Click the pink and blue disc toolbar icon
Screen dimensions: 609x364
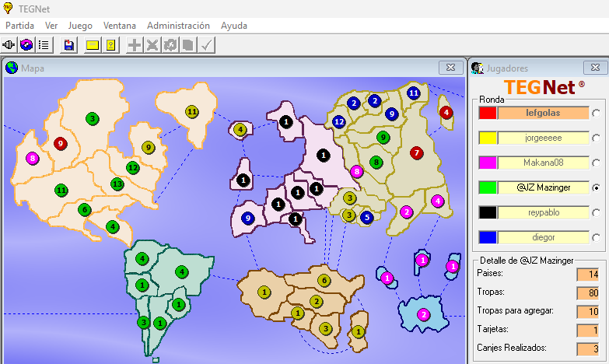tap(26, 45)
